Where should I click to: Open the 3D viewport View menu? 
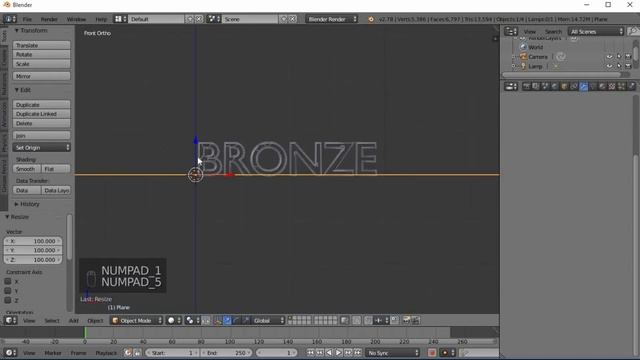(x=29, y=321)
